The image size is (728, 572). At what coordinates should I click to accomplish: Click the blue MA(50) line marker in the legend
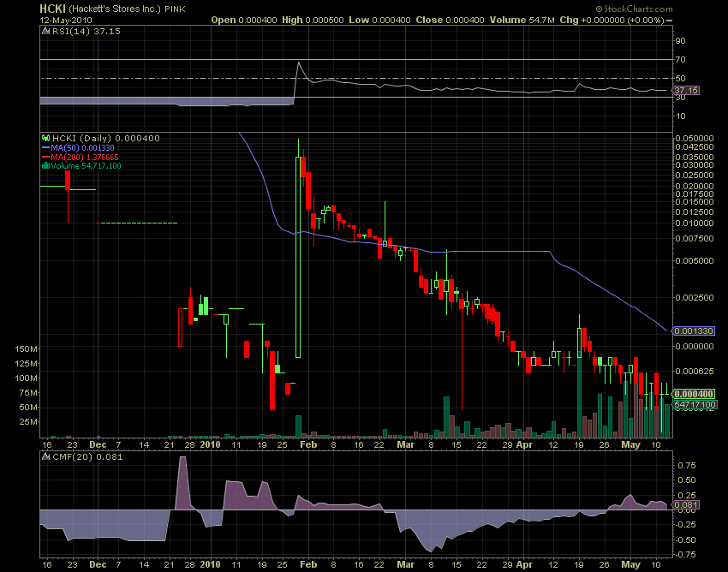45,147
